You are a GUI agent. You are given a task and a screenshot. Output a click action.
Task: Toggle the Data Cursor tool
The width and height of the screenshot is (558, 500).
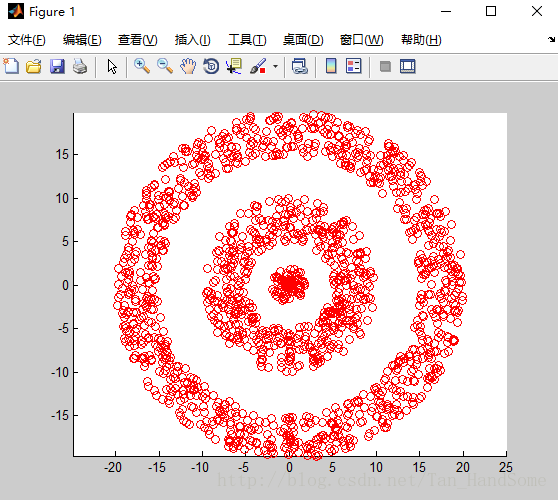(234, 67)
